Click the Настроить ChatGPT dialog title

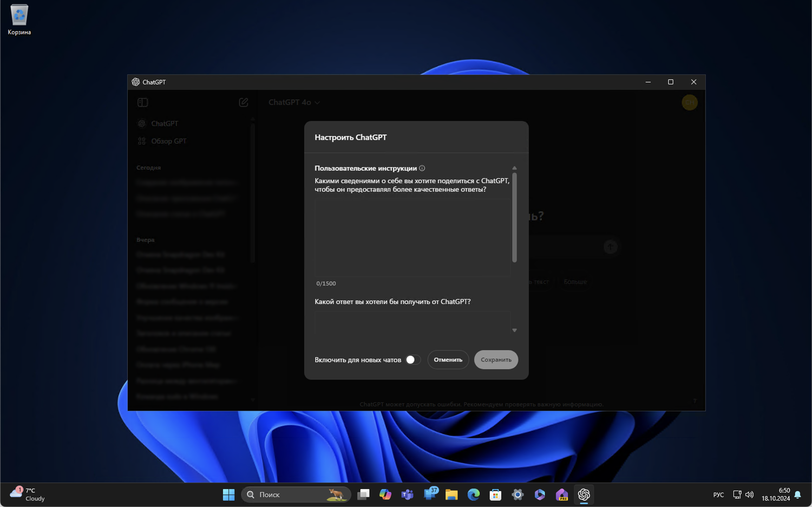pyautogui.click(x=351, y=138)
